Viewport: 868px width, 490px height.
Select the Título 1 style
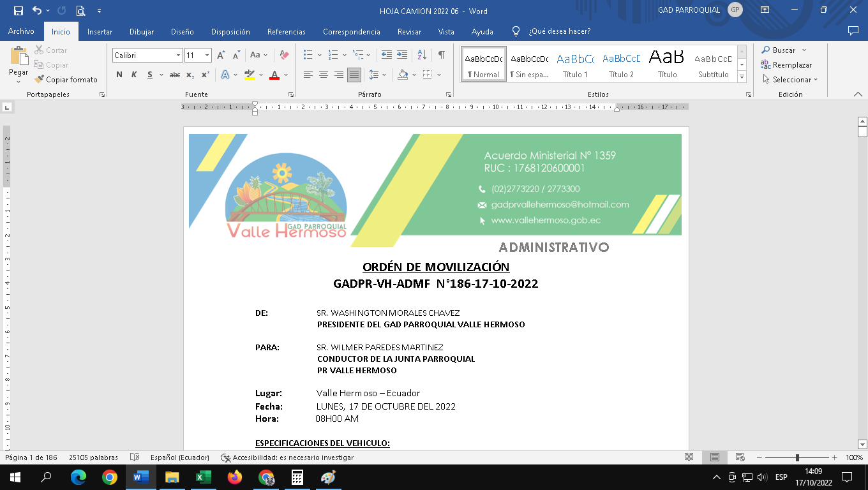pos(575,64)
